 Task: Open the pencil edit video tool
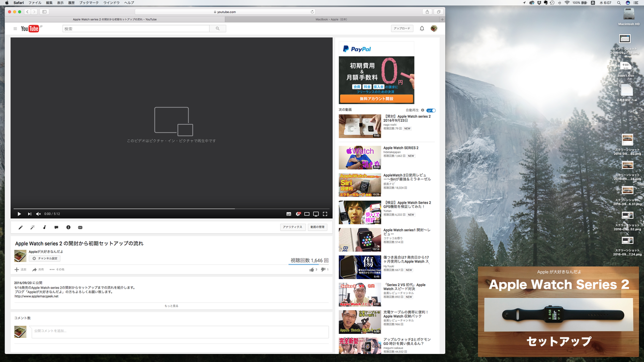(x=21, y=227)
